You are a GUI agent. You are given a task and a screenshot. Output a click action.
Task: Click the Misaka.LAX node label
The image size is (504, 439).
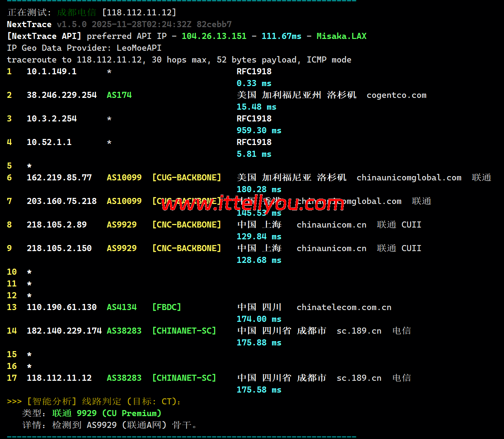coord(341,36)
